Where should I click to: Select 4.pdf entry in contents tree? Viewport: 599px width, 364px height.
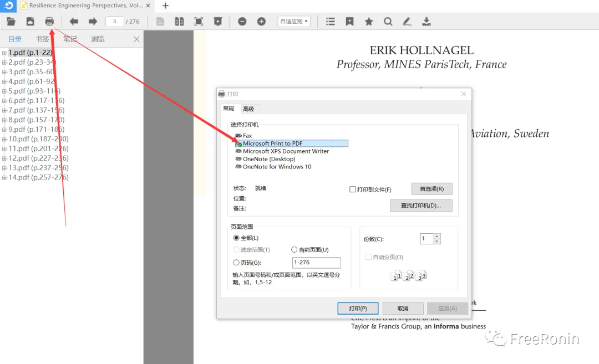pos(32,81)
